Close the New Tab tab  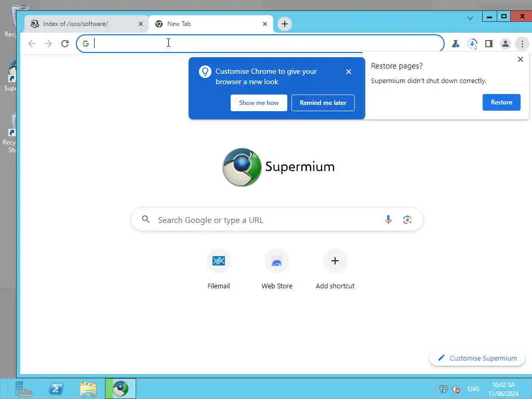pos(264,24)
